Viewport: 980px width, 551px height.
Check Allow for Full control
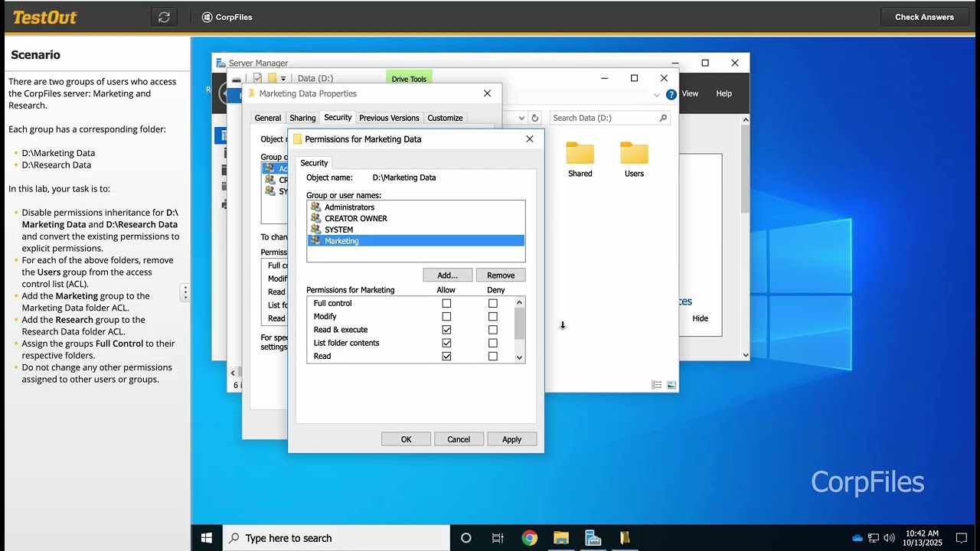tap(446, 303)
